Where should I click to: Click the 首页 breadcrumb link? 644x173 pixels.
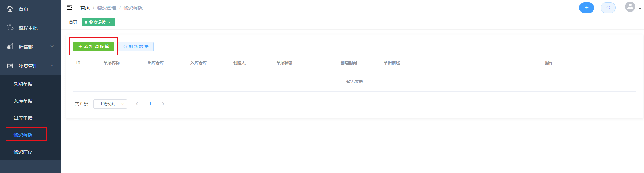click(85, 8)
